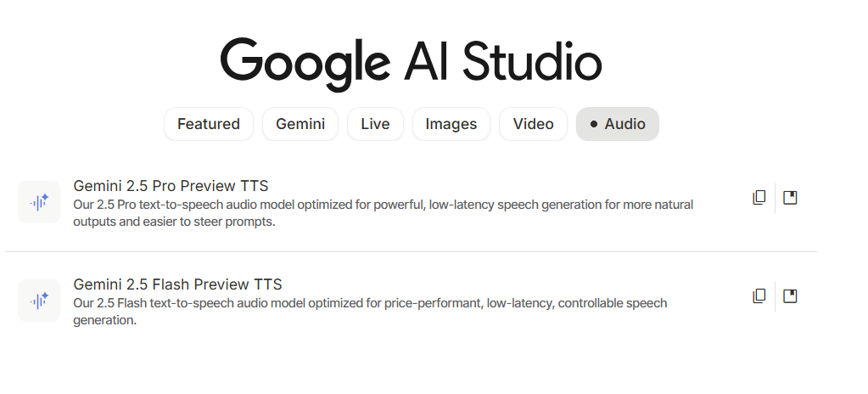Show the Images model category
868x394 pixels.
(x=451, y=124)
